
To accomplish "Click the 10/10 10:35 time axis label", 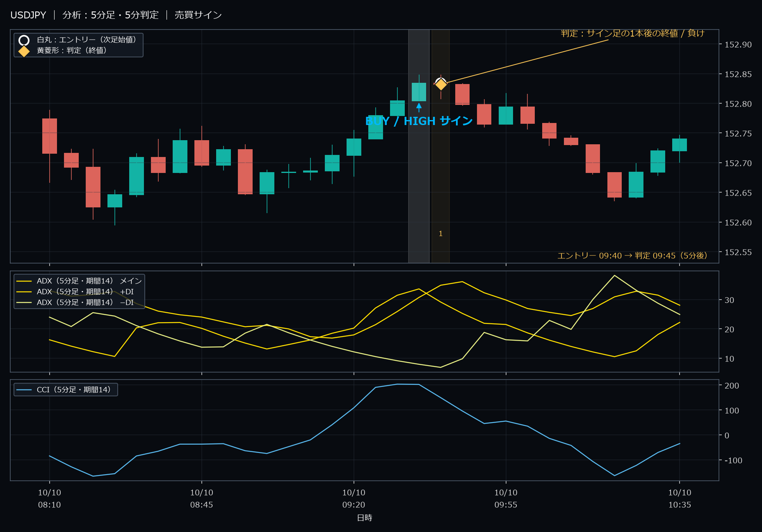I will 680,498.
